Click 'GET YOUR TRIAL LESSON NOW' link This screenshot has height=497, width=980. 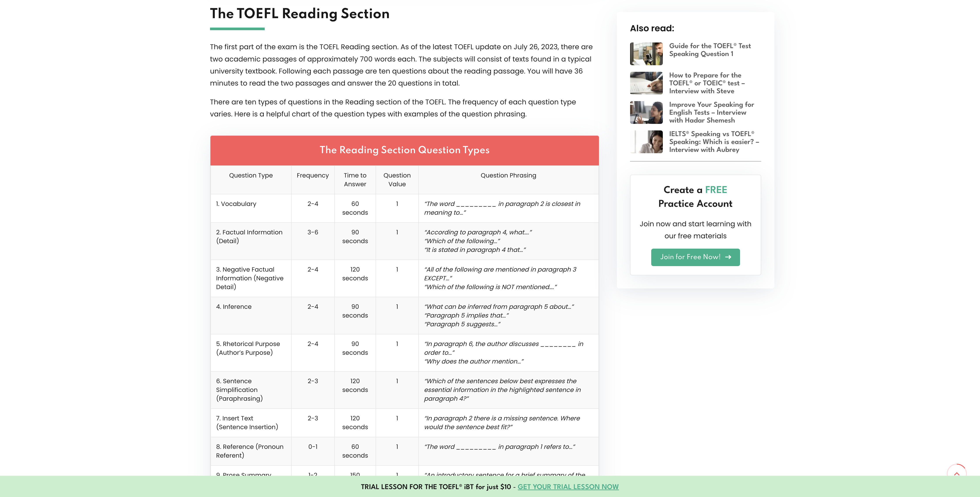point(568,487)
